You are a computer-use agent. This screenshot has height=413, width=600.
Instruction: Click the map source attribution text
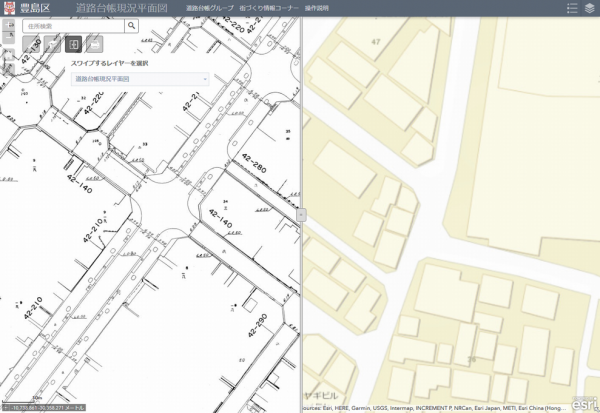tap(430, 408)
